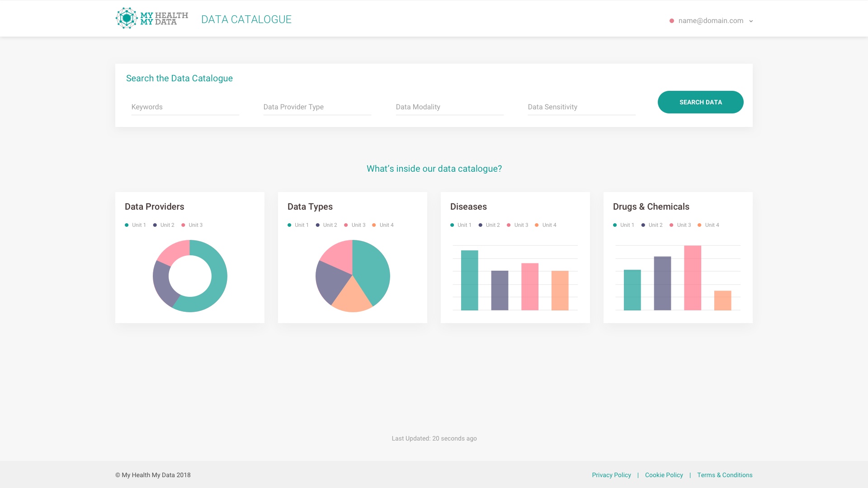Click the red status dot beside email
868x488 pixels.
pyautogui.click(x=672, y=21)
